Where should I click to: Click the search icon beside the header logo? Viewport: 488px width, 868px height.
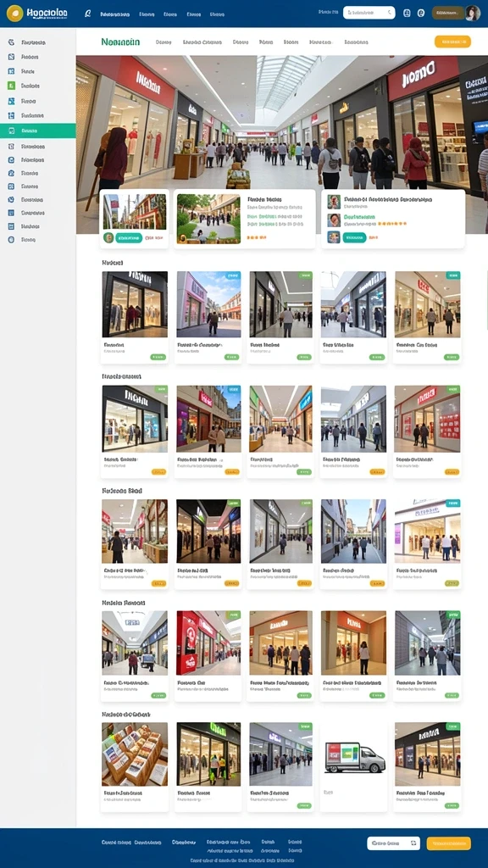point(87,14)
